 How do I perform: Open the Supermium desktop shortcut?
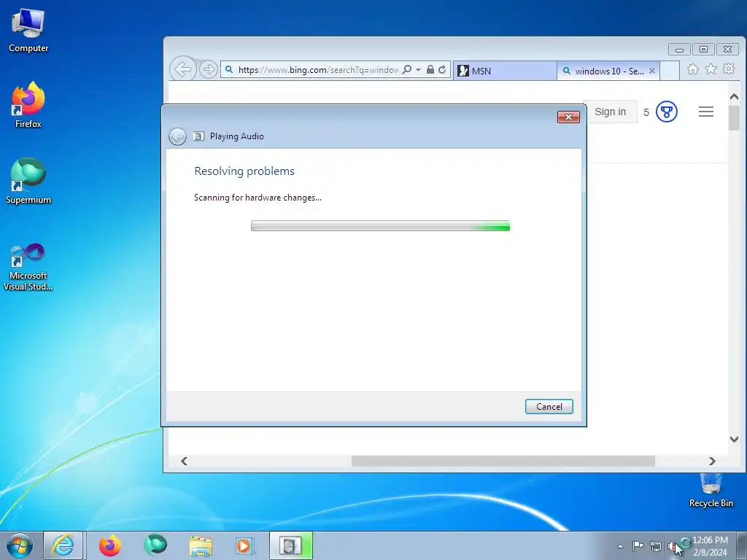tap(28, 181)
